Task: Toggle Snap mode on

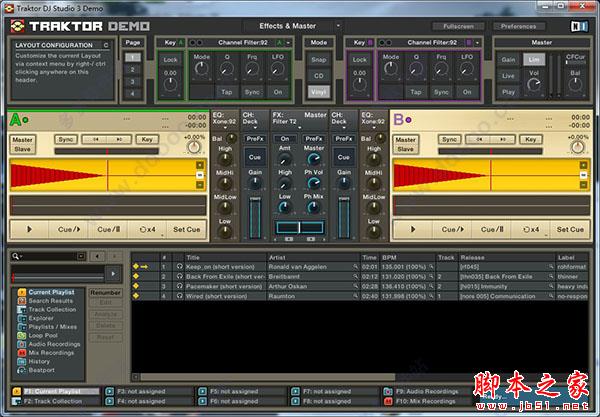Action: pyautogui.click(x=318, y=59)
